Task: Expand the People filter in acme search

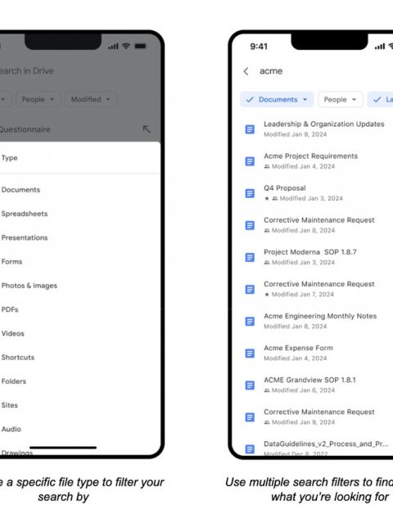Action: click(x=340, y=99)
